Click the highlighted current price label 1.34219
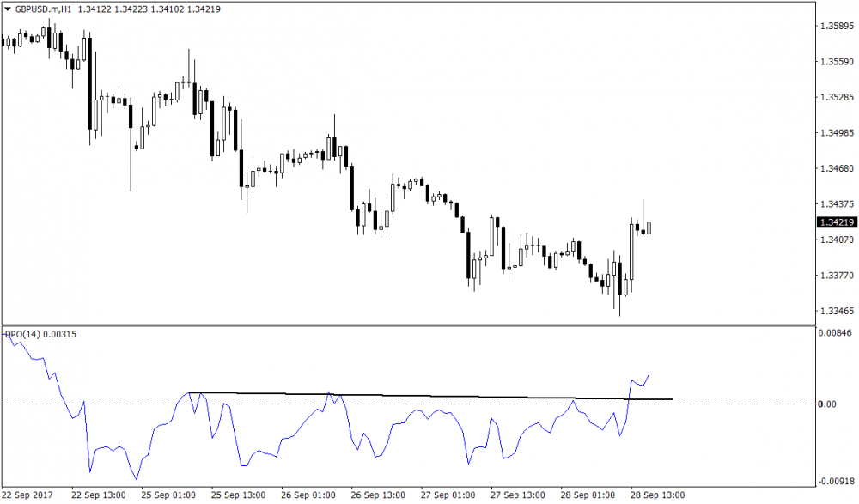 click(x=837, y=222)
